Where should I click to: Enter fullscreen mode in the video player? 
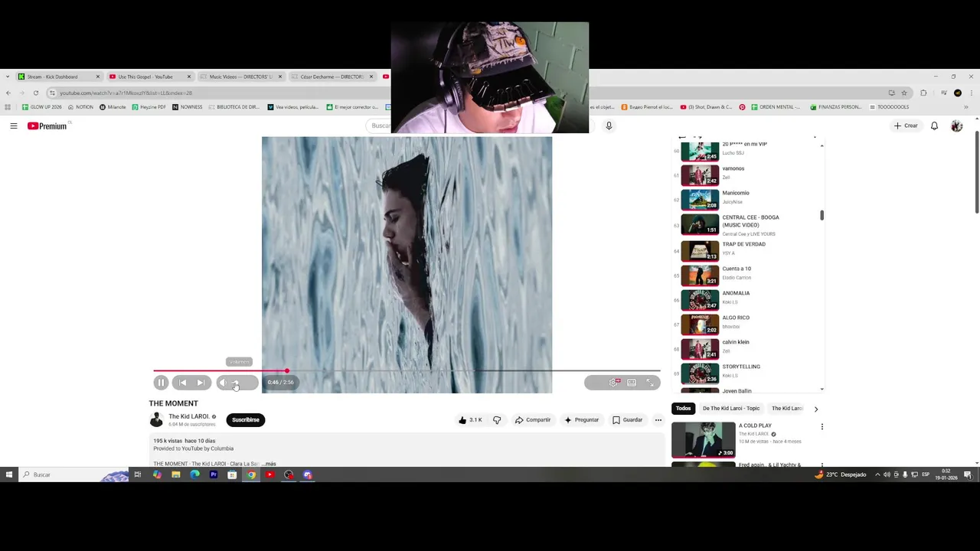tap(650, 383)
